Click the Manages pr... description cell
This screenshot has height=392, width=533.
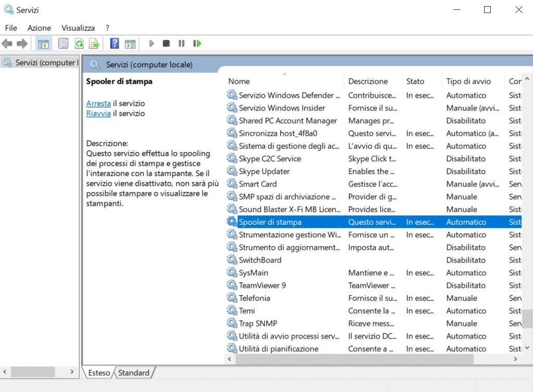371,121
